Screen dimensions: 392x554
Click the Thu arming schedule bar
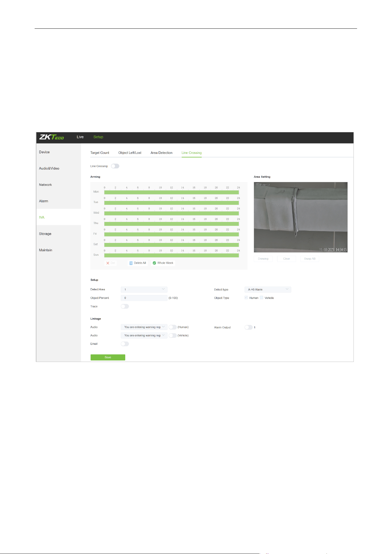pos(171,224)
